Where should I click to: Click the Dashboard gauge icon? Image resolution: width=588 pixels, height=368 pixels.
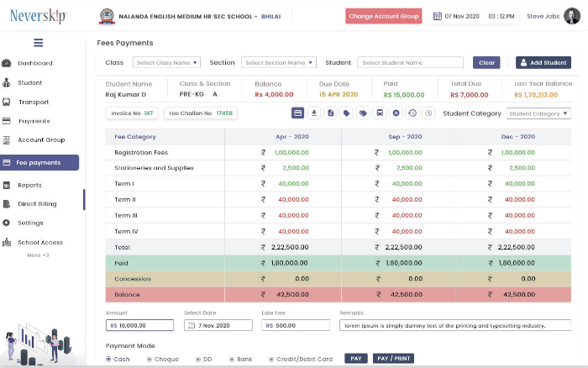pyautogui.click(x=7, y=63)
